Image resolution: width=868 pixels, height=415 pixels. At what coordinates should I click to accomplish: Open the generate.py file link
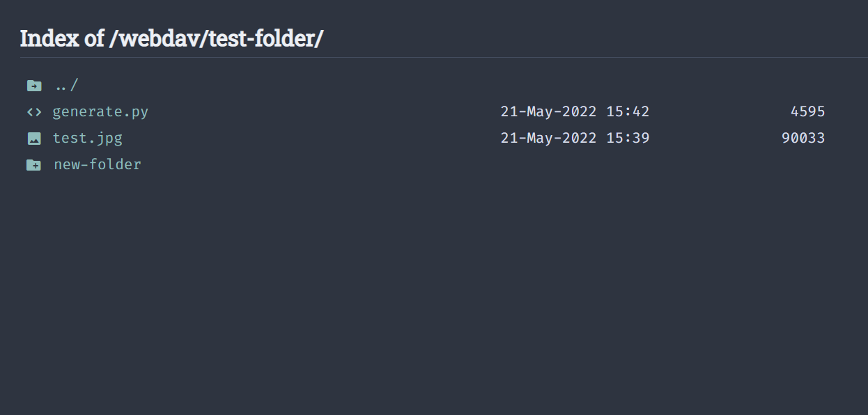[100, 111]
